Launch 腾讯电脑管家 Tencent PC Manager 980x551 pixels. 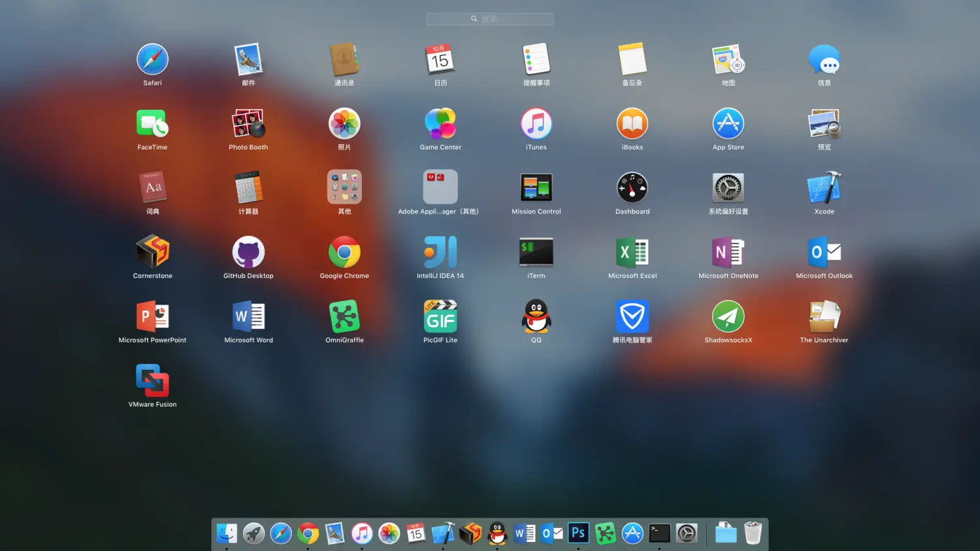pyautogui.click(x=632, y=317)
